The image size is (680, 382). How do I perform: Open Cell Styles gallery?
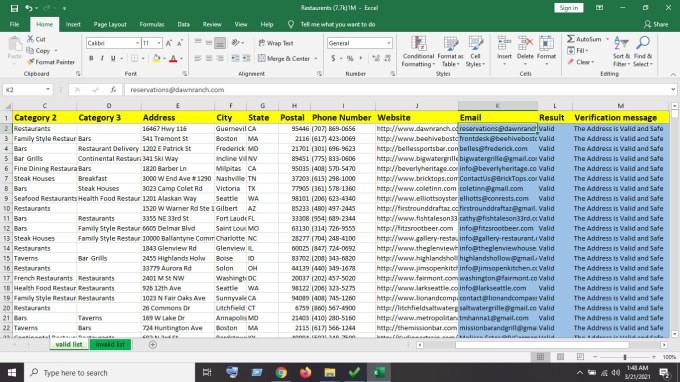tap(475, 52)
